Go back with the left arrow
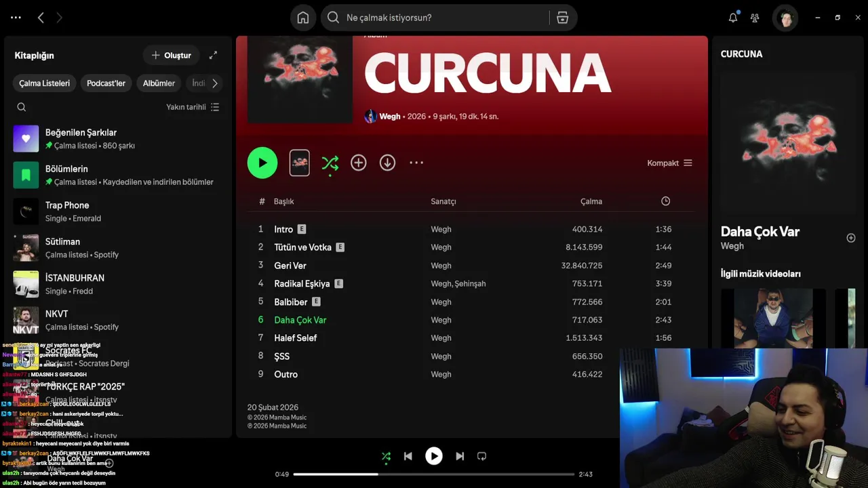The image size is (868, 488). (x=41, y=18)
